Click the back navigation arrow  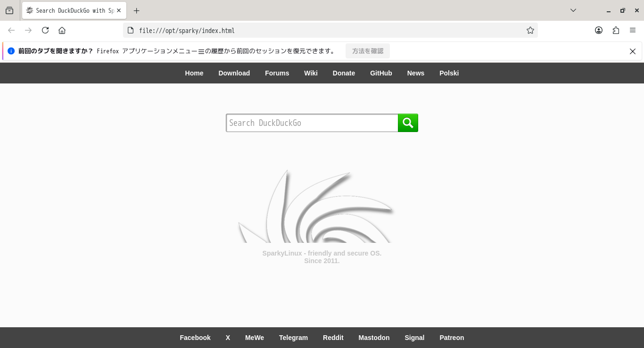tap(11, 30)
